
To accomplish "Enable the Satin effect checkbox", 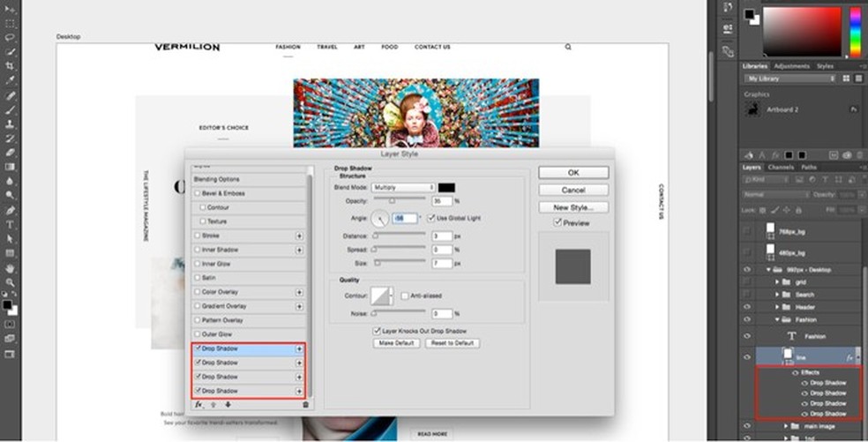I will (198, 278).
